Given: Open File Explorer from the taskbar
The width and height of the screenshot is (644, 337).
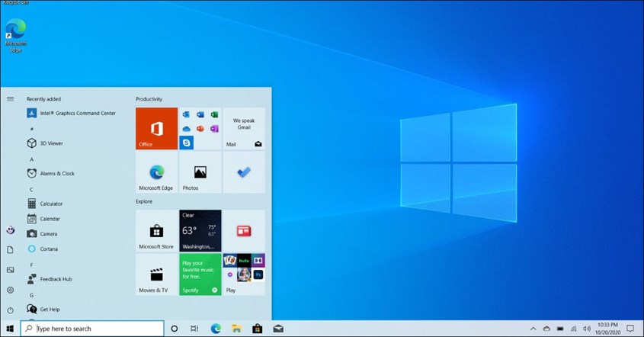Looking at the screenshot, I should click(236, 329).
